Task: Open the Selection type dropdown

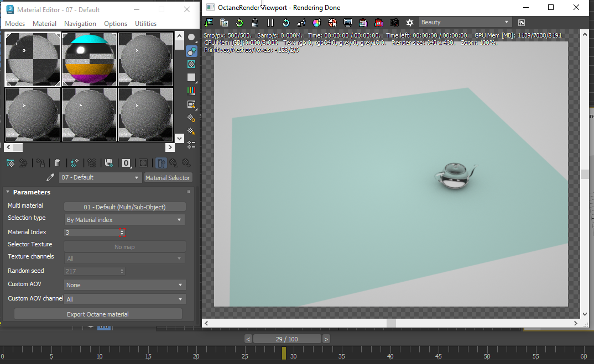Action: coord(124,220)
